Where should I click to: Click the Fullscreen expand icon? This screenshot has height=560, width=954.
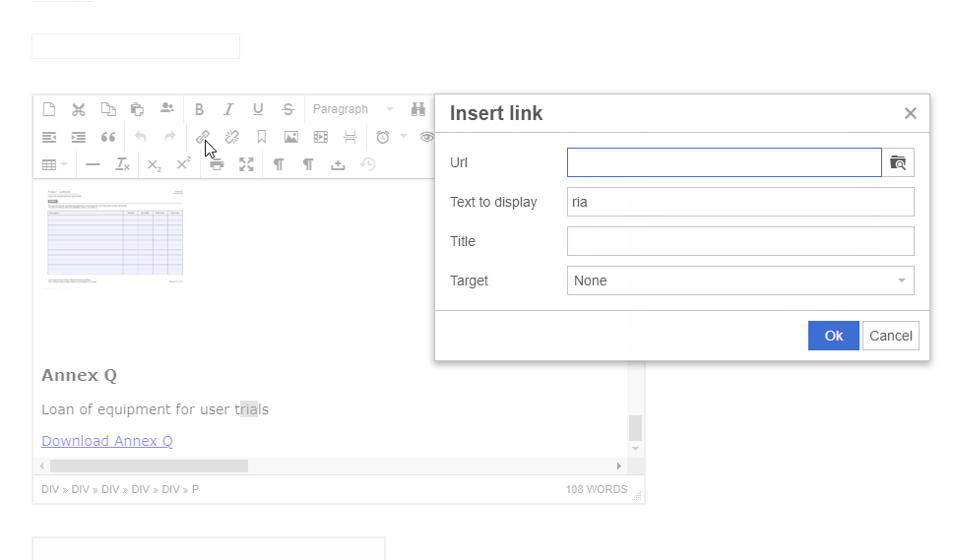[x=246, y=164]
